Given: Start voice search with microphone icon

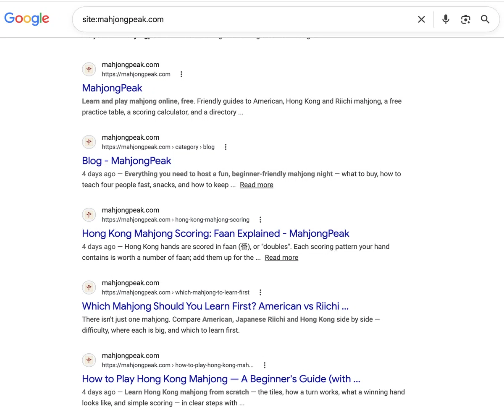Looking at the screenshot, I should pyautogui.click(x=446, y=19).
